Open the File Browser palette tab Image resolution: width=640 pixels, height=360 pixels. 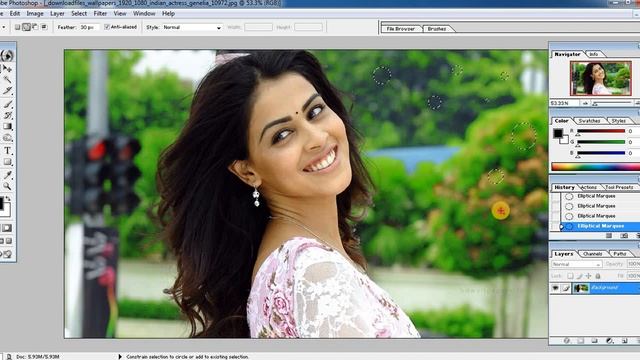400,29
